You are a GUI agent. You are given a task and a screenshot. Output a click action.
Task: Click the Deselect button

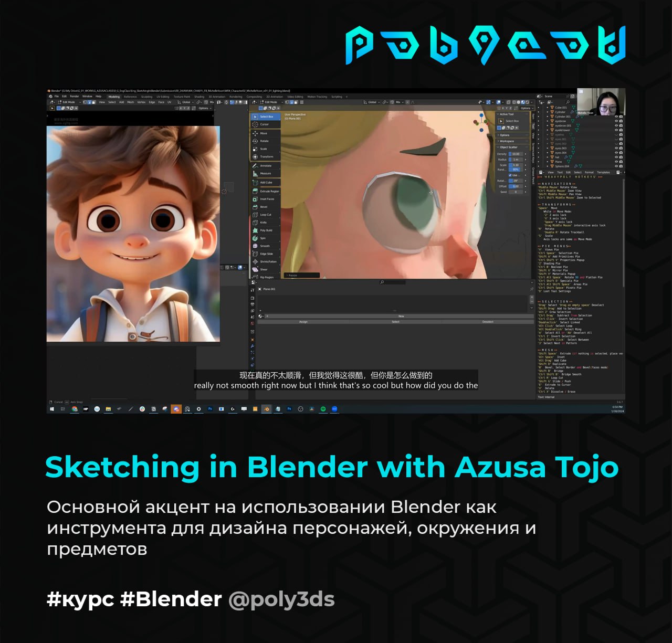pos(488,322)
